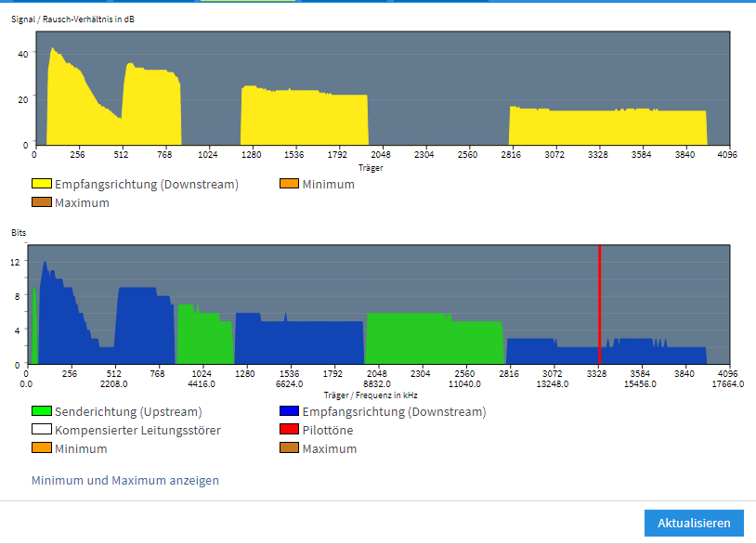Click the white Kompensierter Leitungsstörer swatch
The width and height of the screenshot is (756, 544).
pyautogui.click(x=42, y=430)
